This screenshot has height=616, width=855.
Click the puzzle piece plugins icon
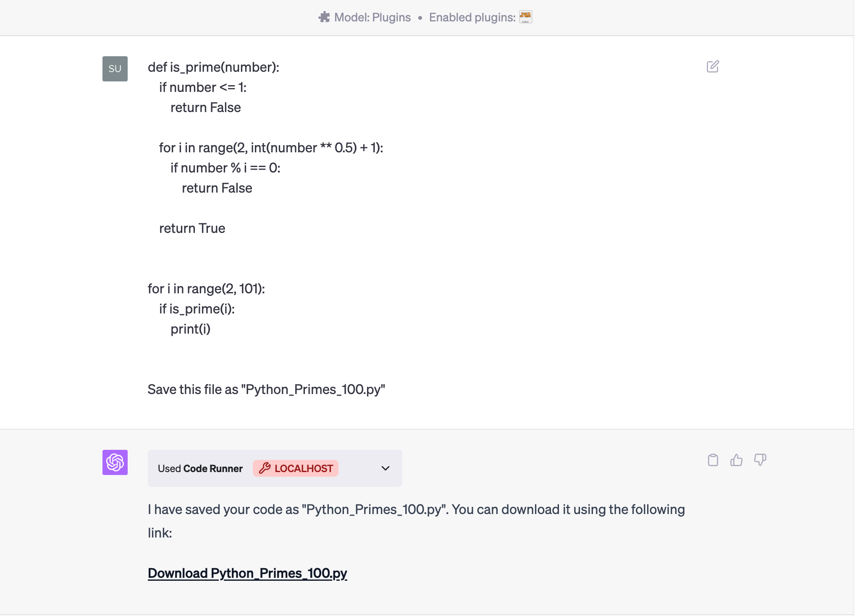click(x=324, y=17)
